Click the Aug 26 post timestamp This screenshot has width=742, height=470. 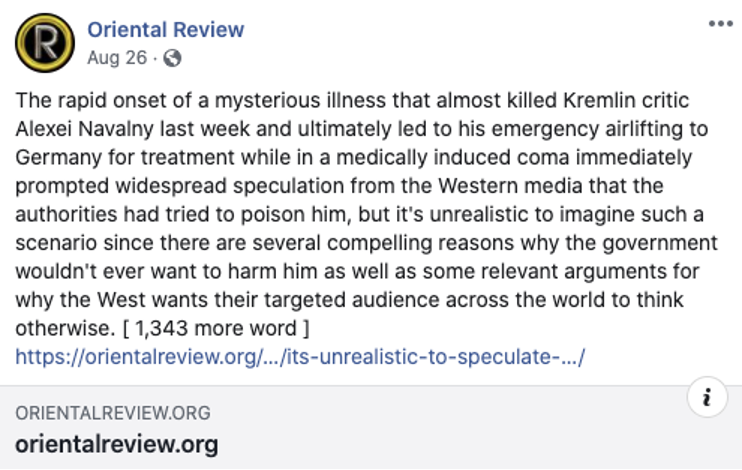116,58
